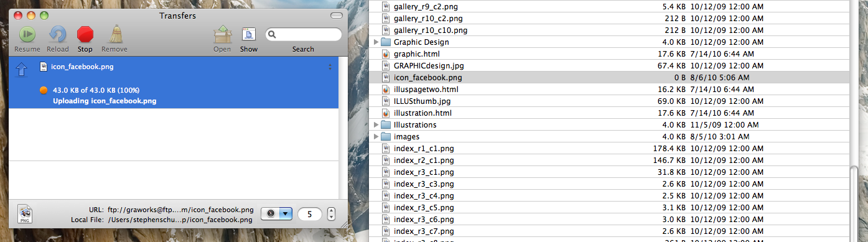Select the index_r2_c1.png row
Viewport: 868px width, 242px height.
pyautogui.click(x=609, y=161)
